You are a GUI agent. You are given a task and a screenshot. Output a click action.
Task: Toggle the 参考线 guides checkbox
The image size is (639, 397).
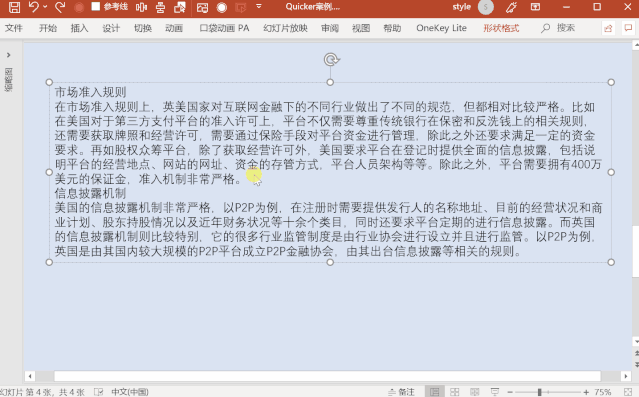pos(95,7)
